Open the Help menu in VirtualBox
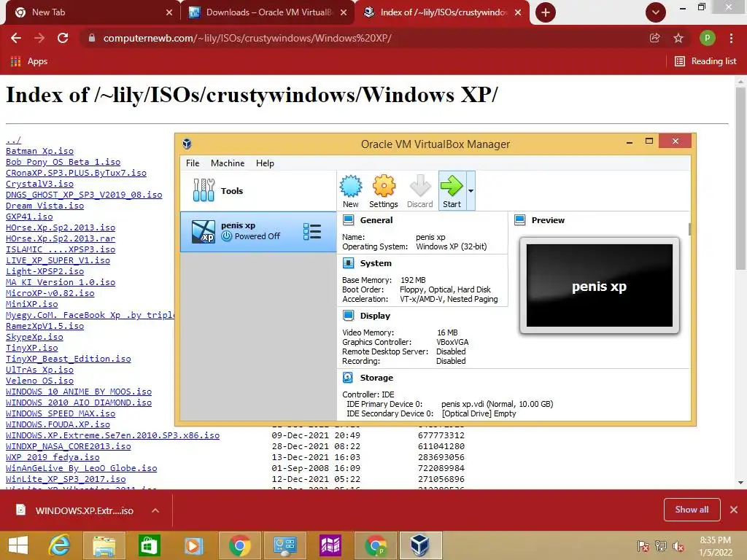Viewport: 747px width, 560px height. (265, 163)
